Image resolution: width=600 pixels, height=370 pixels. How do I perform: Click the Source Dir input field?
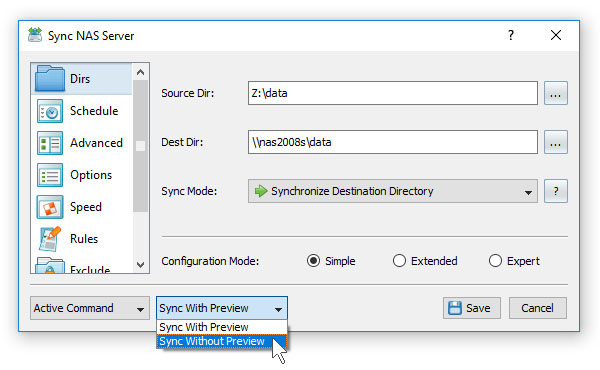(x=393, y=93)
